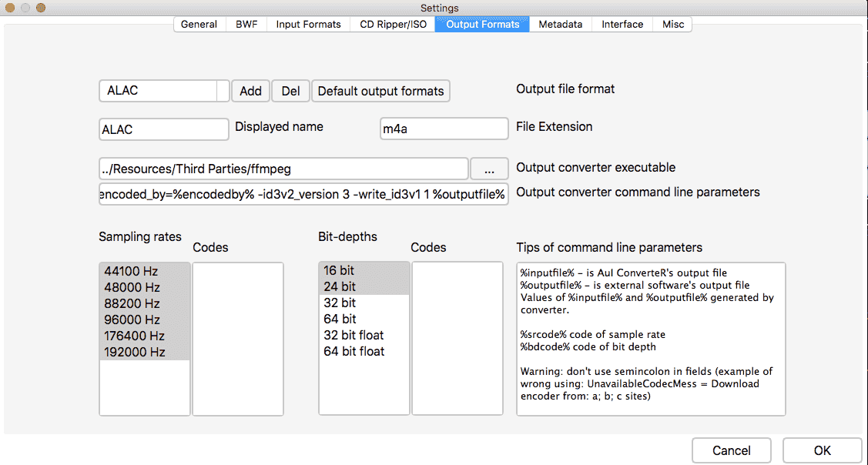This screenshot has width=868, height=465.
Task: Click the m4a File Extension field
Action: click(444, 129)
